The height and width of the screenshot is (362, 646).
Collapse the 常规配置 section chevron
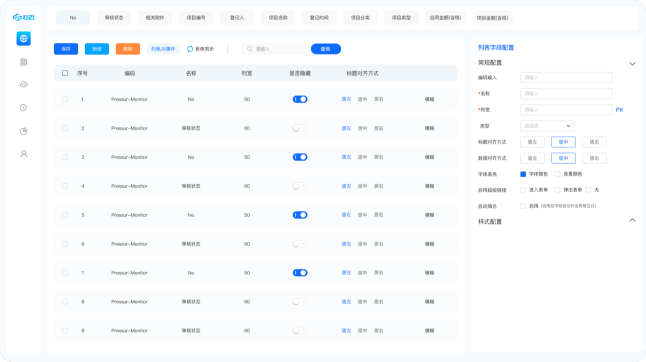coord(632,64)
